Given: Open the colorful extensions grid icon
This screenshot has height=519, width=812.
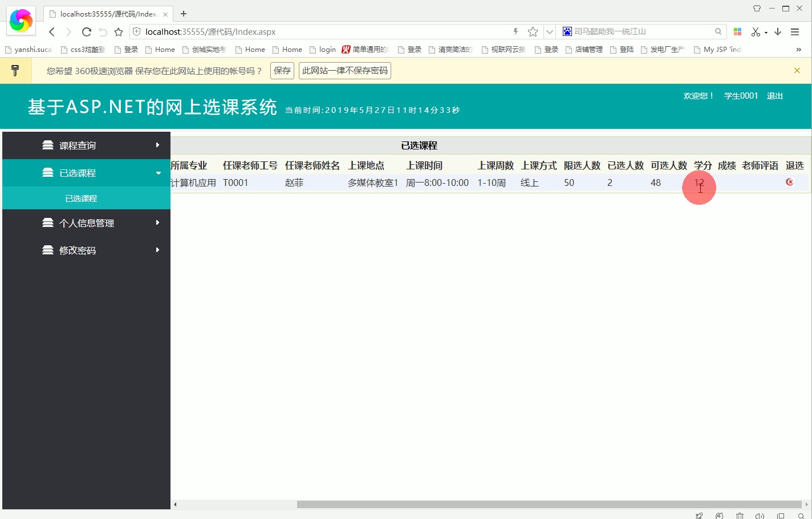Looking at the screenshot, I should coord(737,32).
